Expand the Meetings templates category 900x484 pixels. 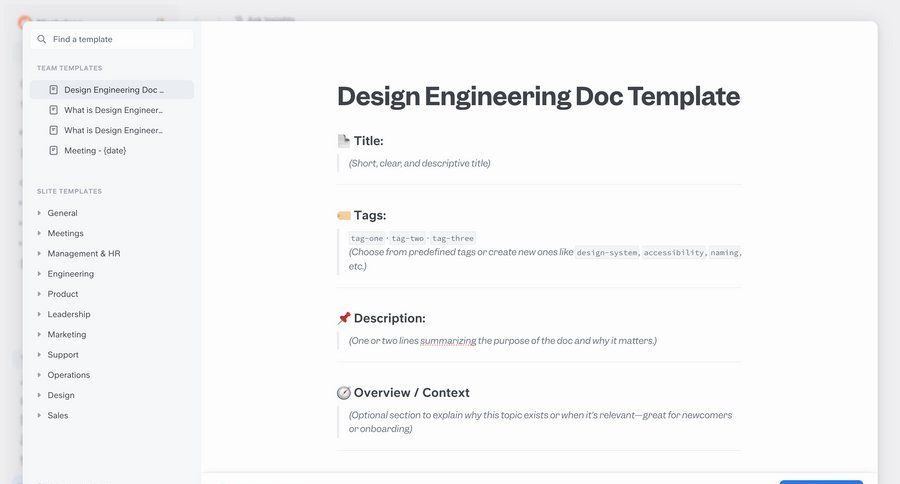click(40, 233)
